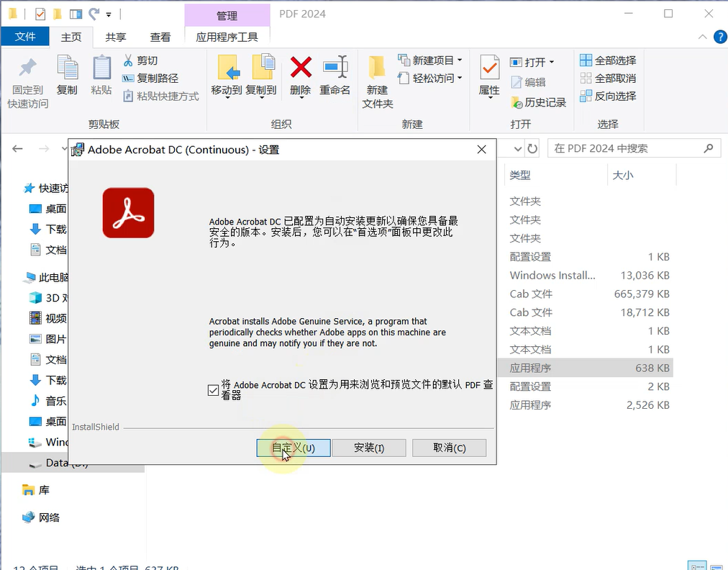Viewport: 728px width, 570px height.
Task: Click the search magnifier icon
Action: tap(708, 148)
